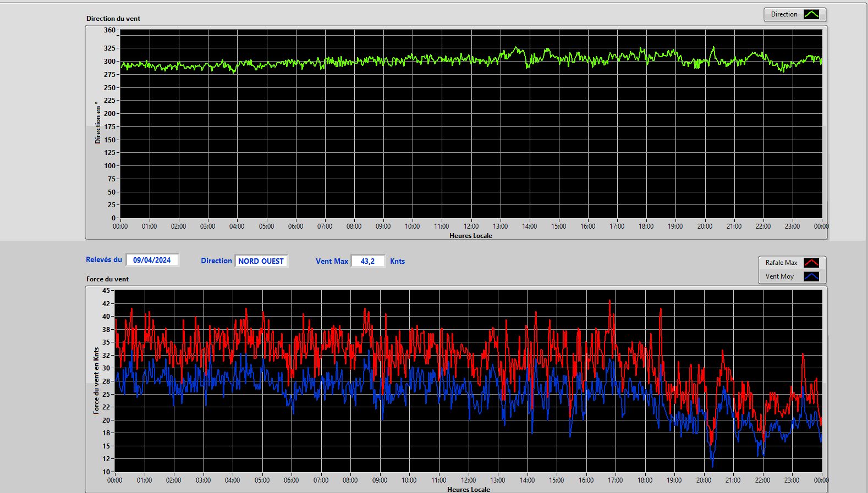The height and width of the screenshot is (493, 868).
Task: Click 12:00 tick on direction chart axis
Action: [471, 226]
